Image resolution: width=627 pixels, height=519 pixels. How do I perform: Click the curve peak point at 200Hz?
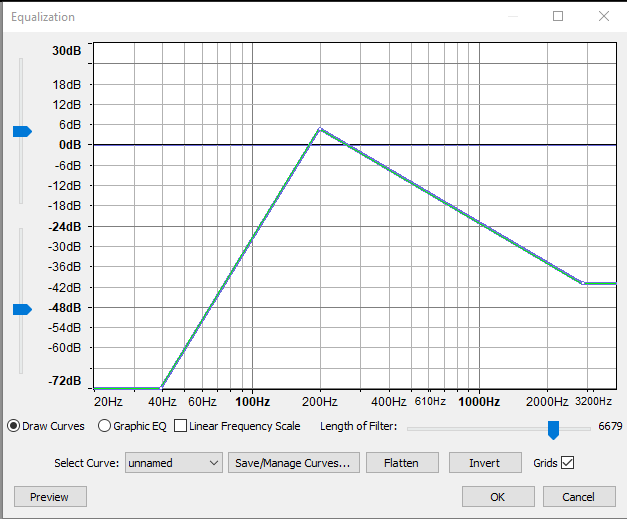tap(320, 129)
